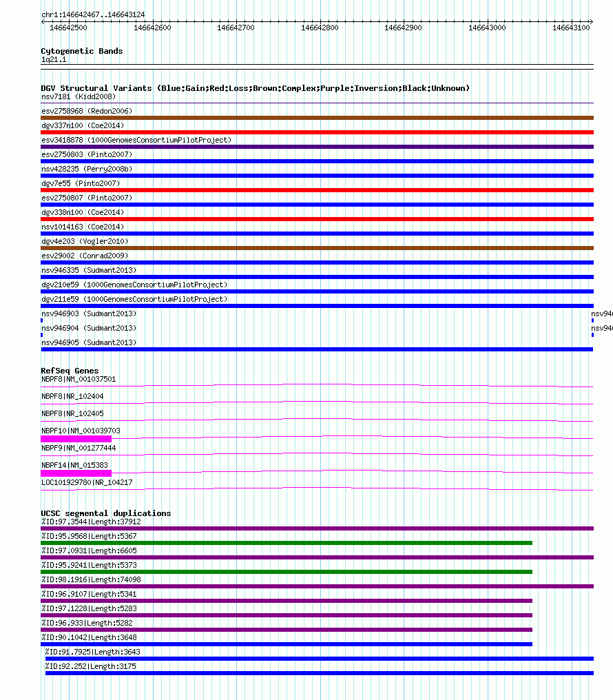Open duplication %ID:90.1042|Length:3648
This screenshot has height=700, width=613.
[x=89, y=637]
